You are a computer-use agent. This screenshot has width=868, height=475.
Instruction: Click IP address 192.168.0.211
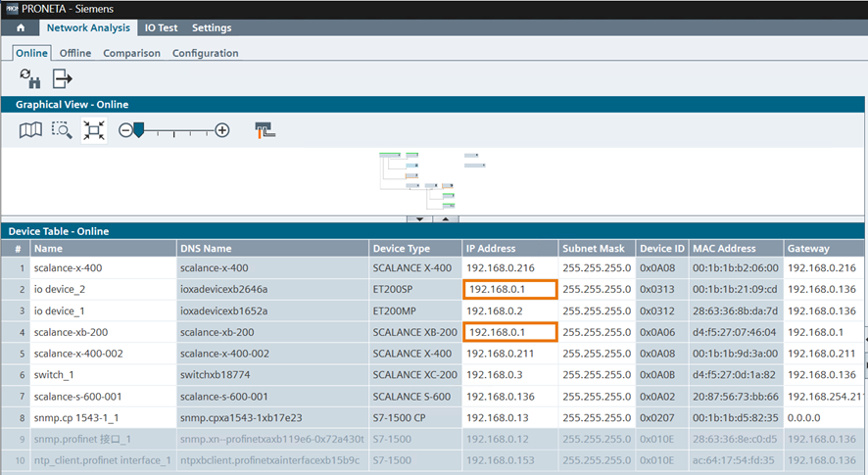click(500, 354)
